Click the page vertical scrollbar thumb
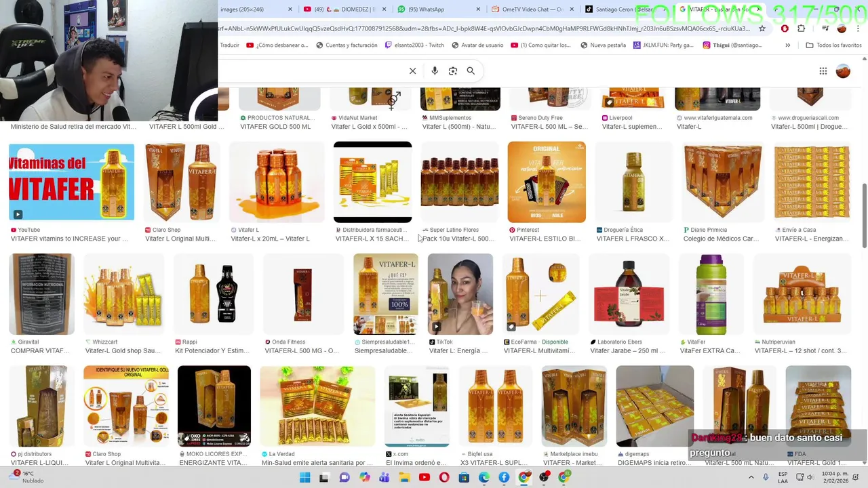 coord(864,216)
